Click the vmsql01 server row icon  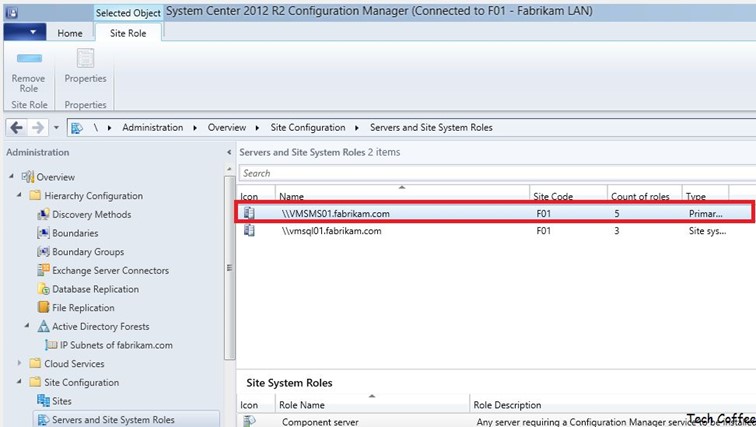(x=249, y=230)
